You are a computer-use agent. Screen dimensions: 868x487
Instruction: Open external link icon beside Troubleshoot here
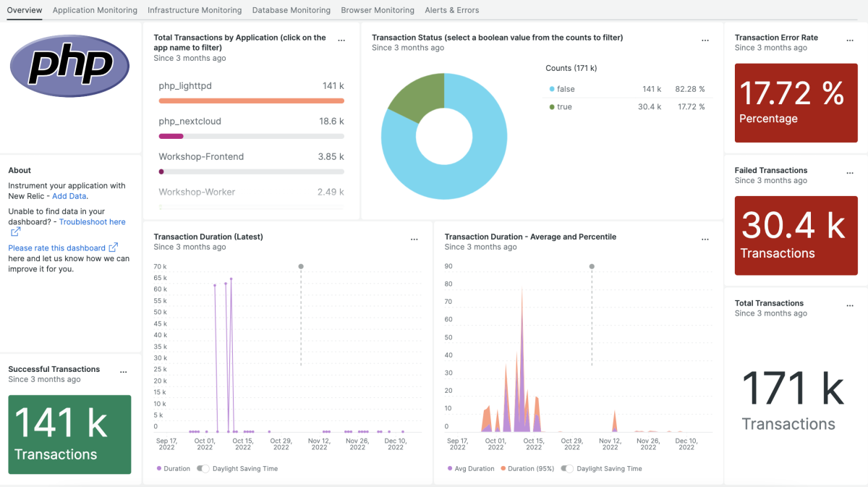pos(15,232)
